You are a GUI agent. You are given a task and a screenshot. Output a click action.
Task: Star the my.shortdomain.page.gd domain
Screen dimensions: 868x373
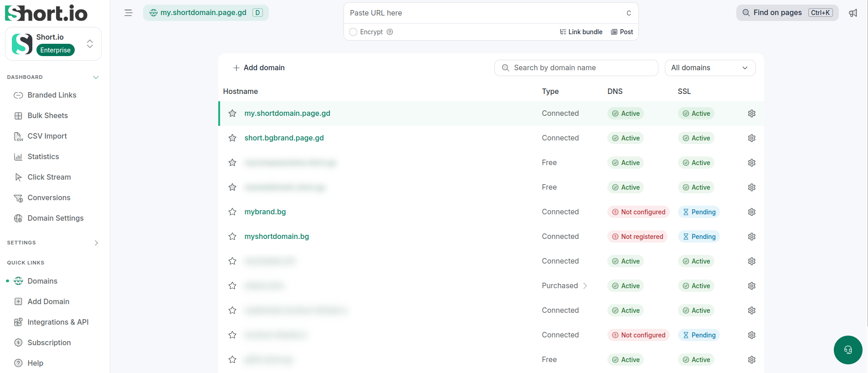[x=232, y=114]
